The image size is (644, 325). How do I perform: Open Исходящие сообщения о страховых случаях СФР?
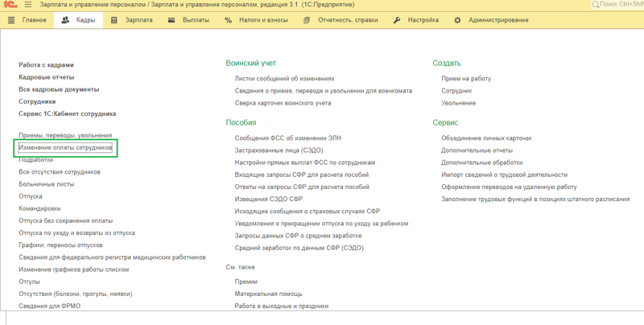308,212
